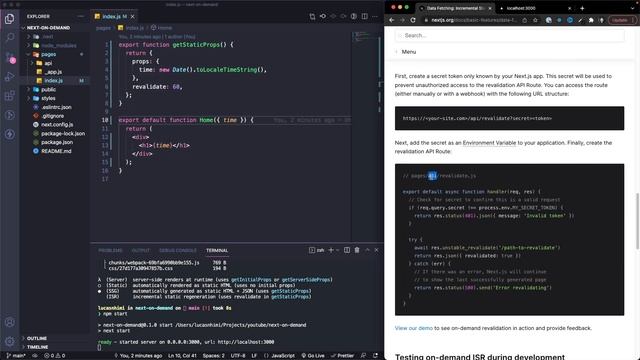The image size is (640, 360).
Task: Open terminal launch profile dropdown arrow
Action: click(338, 250)
